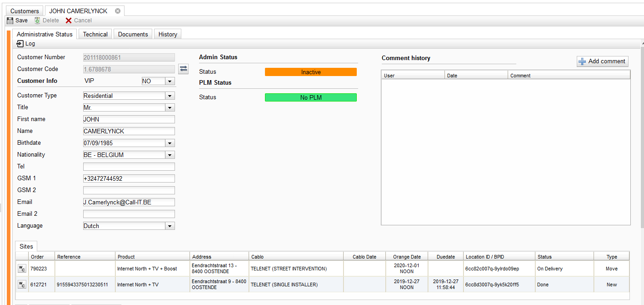644x305 pixels.
Task: Switch to the Technical tab
Action: click(x=95, y=34)
